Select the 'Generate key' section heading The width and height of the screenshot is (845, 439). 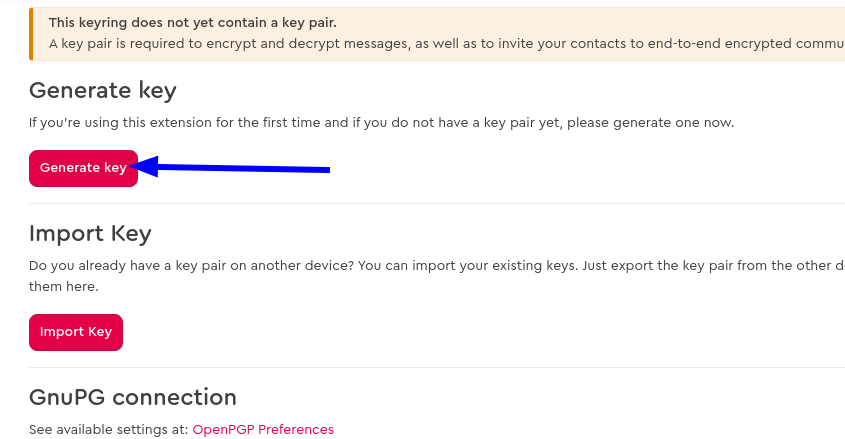[102, 90]
